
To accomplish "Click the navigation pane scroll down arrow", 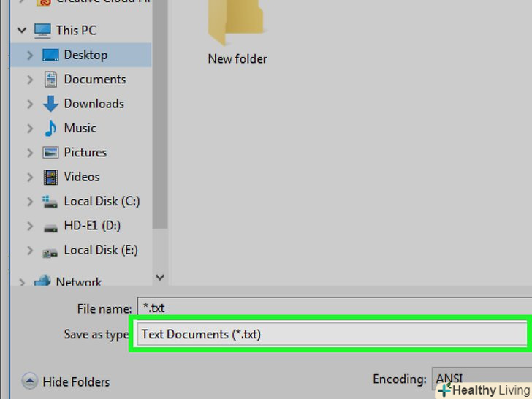I will pos(160,277).
